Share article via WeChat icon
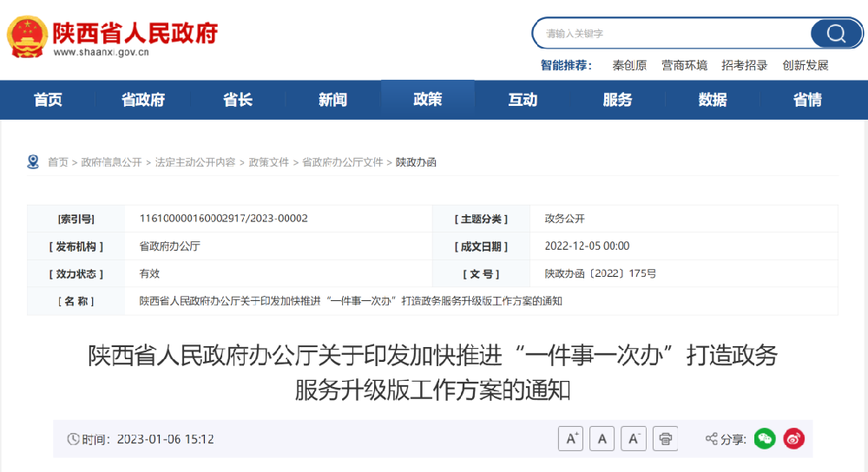Image resolution: width=868 pixels, height=472 pixels. click(765, 439)
